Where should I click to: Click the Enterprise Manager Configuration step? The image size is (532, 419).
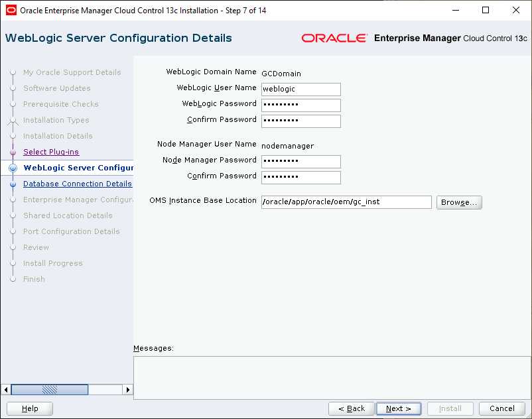click(x=78, y=200)
